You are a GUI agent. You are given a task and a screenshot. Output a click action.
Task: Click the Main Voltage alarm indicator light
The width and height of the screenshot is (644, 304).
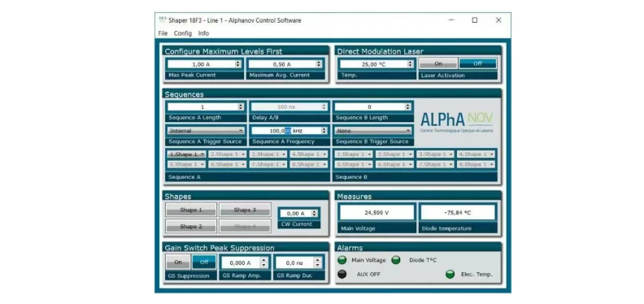pyautogui.click(x=342, y=260)
